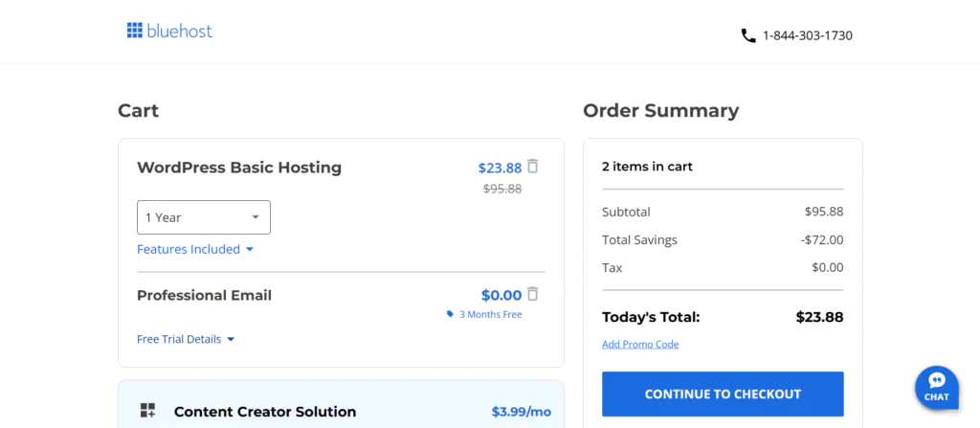Click the Order Summary heading
This screenshot has height=428, width=980.
point(660,111)
